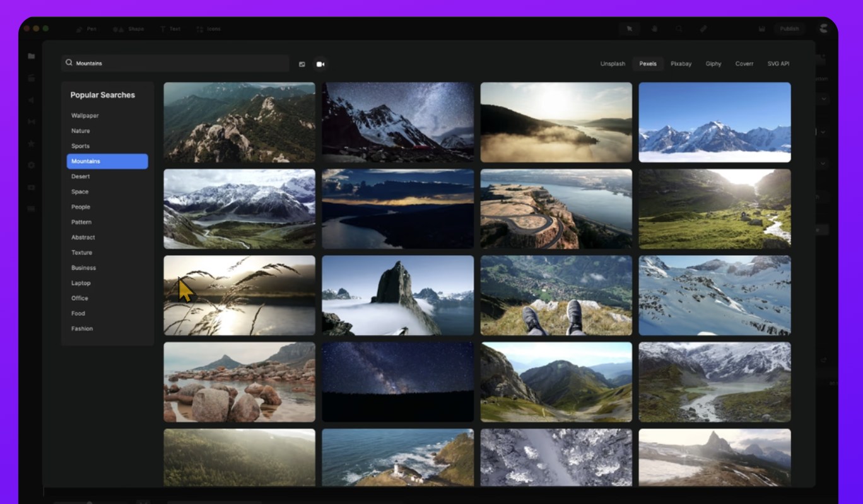Choose Nature from Popular Searches
The image size is (863, 504).
81,131
